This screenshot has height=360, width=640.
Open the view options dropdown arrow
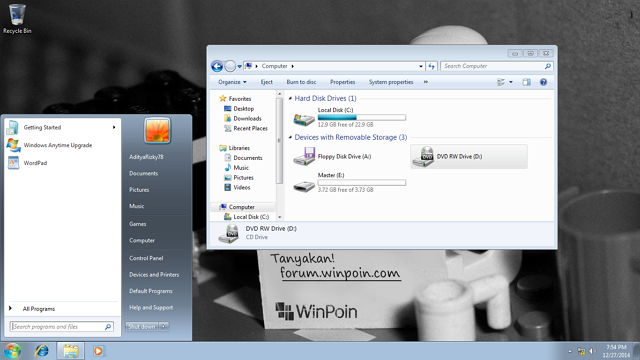pyautogui.click(x=511, y=82)
